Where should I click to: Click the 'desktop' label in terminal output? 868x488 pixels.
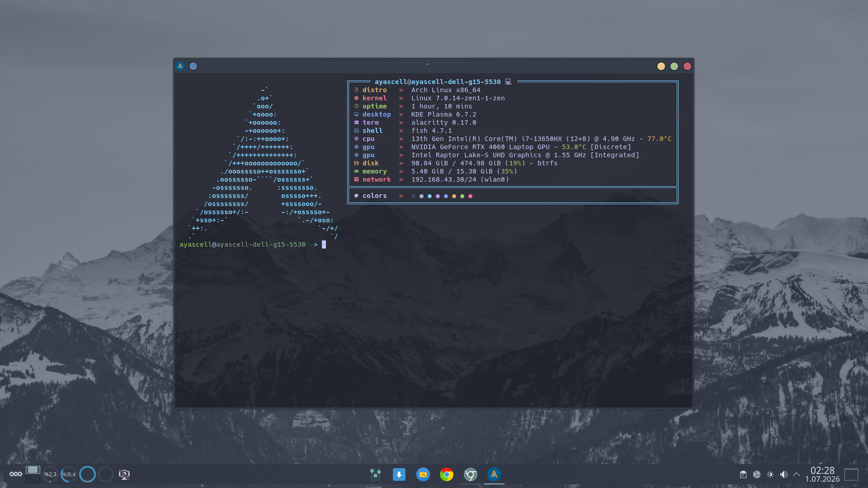[377, 114]
